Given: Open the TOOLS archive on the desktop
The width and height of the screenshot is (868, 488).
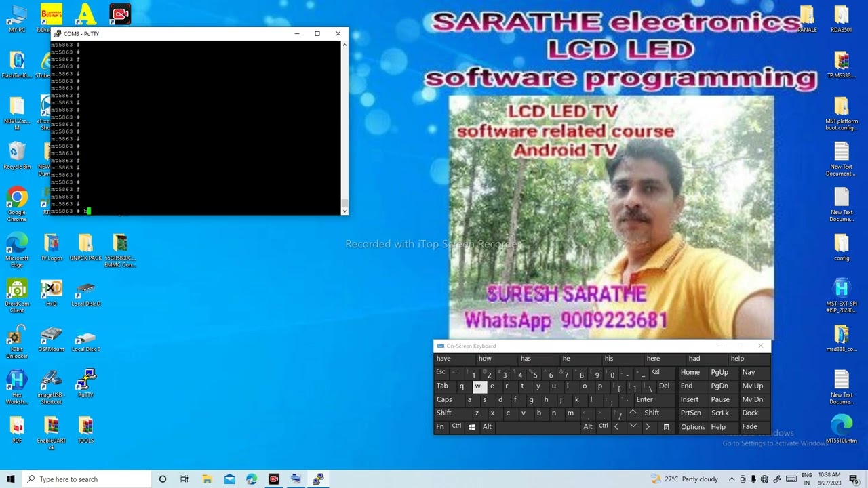Looking at the screenshot, I should tap(85, 430).
